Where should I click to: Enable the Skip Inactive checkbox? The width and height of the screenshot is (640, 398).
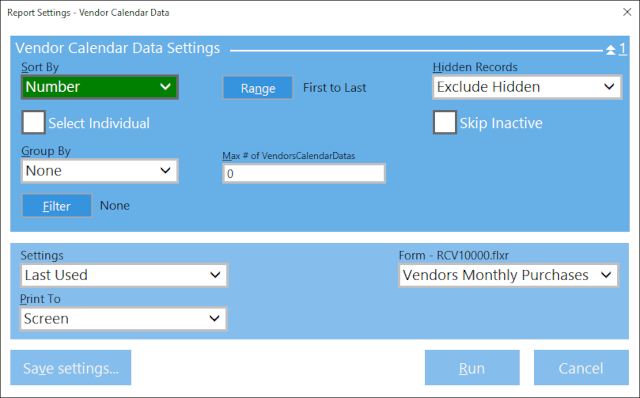pyautogui.click(x=445, y=122)
